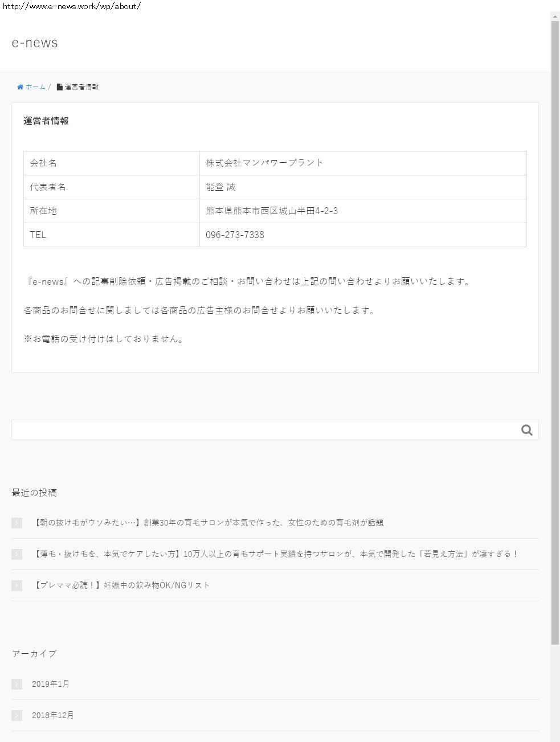The height and width of the screenshot is (742, 560).
Task: Click the アーカイブ heading
Action: [x=34, y=654]
